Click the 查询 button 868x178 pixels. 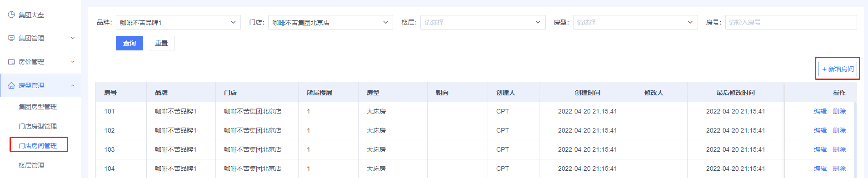tap(130, 43)
